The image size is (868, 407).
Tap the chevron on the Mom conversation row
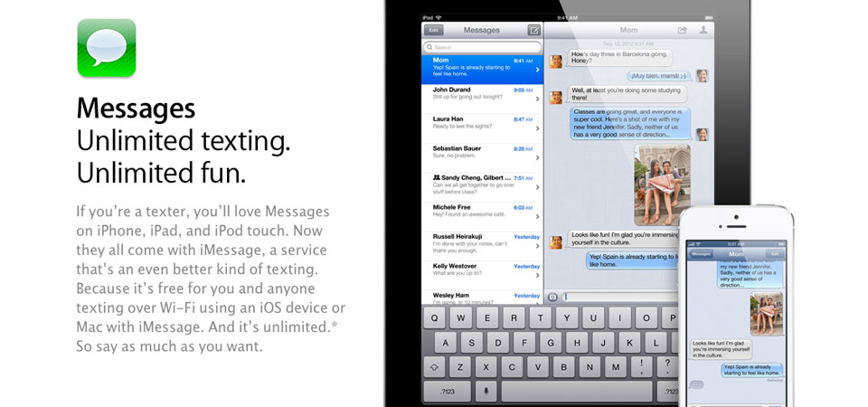pyautogui.click(x=537, y=70)
